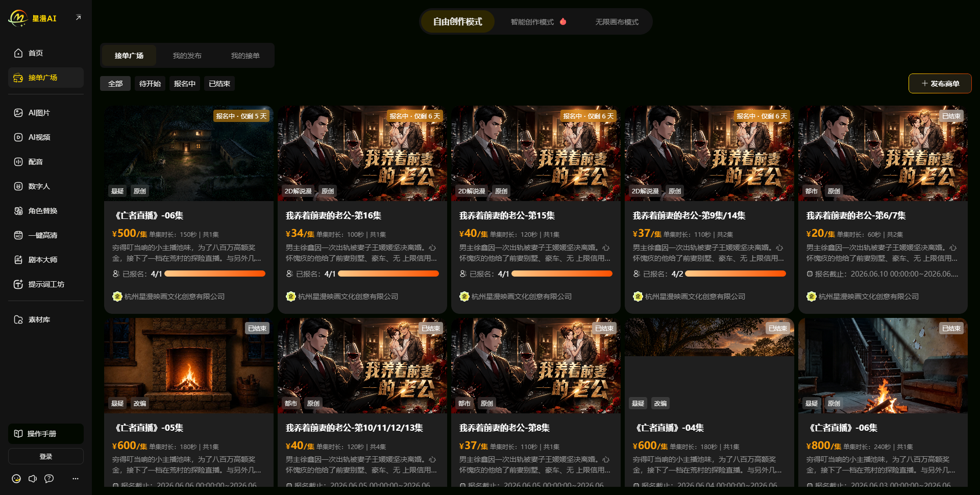980x495 pixels.
Task: Select the 接单广场 tab above the filters
Action: (x=129, y=56)
